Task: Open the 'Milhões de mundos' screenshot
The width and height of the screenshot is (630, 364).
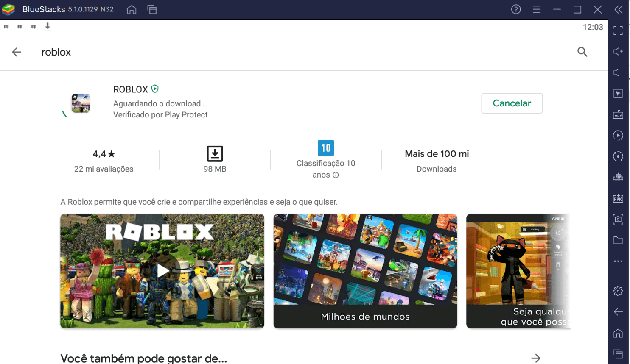Action: pyautogui.click(x=365, y=271)
